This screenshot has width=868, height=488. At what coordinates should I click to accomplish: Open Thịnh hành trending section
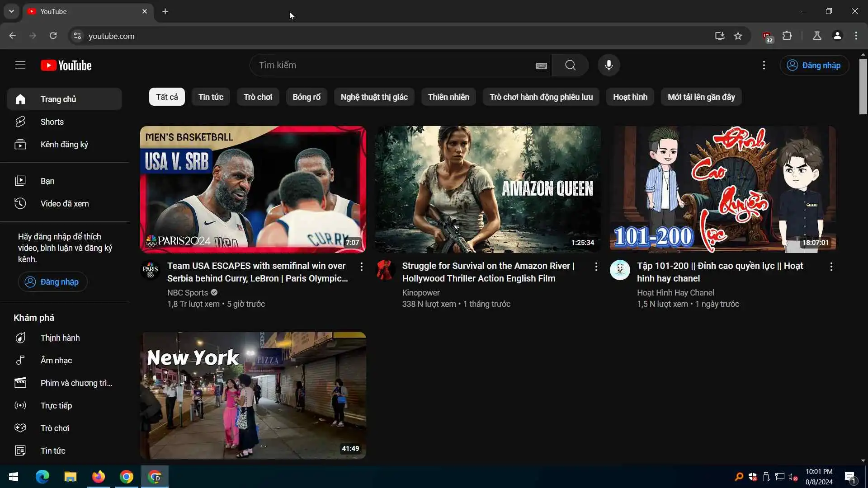tap(60, 338)
